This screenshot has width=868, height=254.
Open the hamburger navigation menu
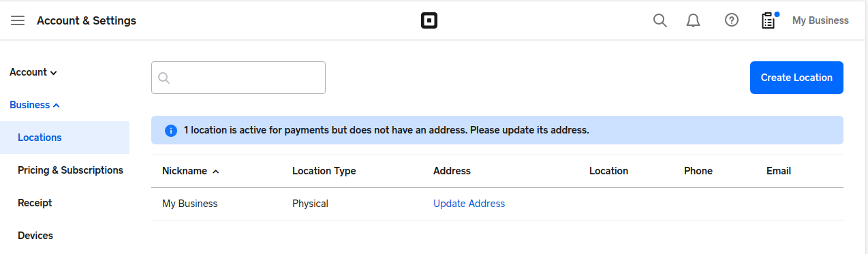coord(18,20)
